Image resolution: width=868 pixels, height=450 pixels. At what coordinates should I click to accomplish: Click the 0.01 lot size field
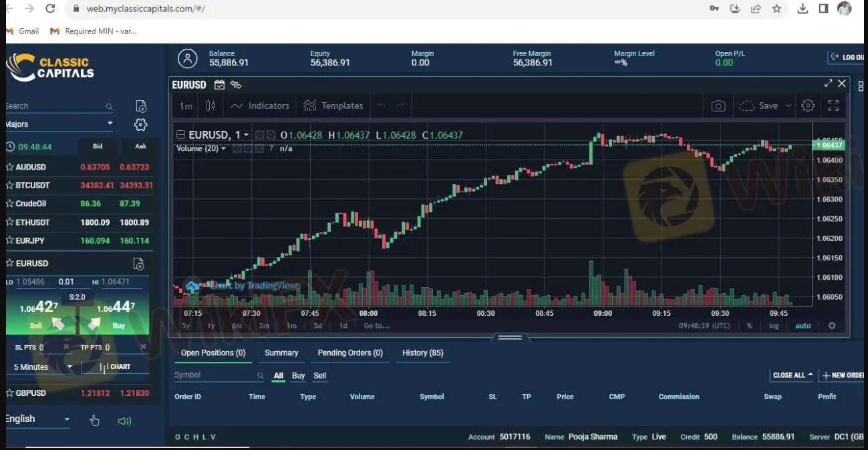(66, 282)
